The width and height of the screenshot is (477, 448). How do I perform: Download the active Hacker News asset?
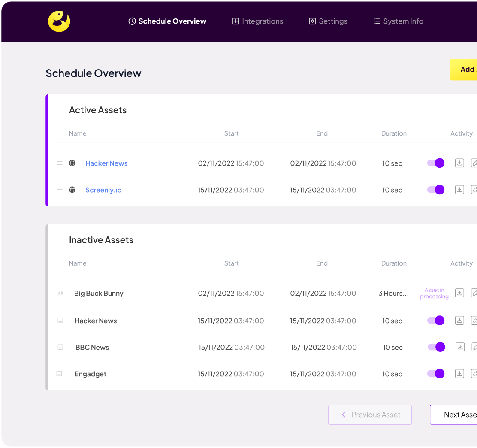coord(459,163)
